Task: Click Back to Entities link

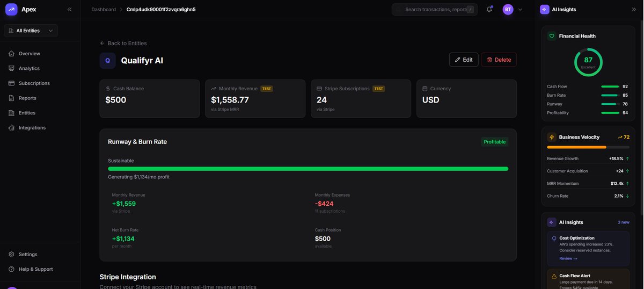Action: 123,43
